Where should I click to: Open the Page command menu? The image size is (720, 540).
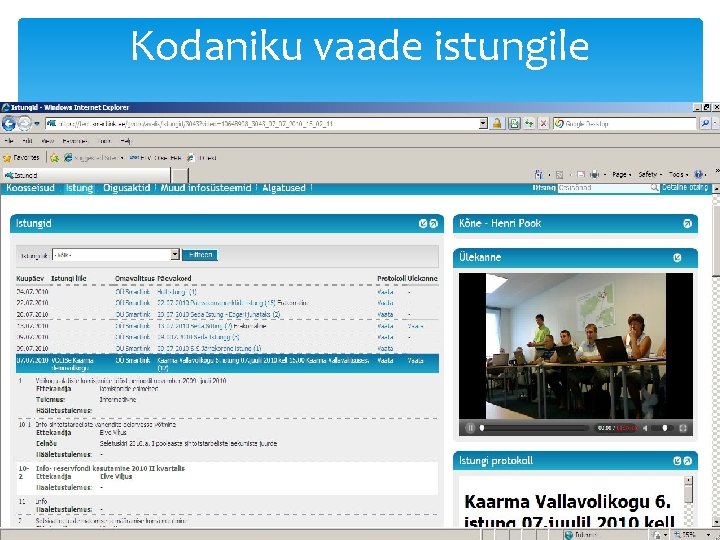(x=621, y=174)
